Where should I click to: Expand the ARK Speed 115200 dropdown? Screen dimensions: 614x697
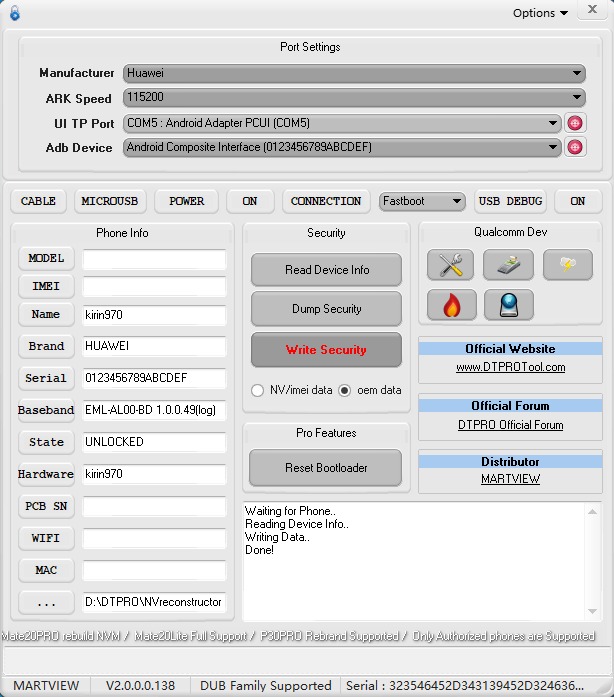[x=354, y=98]
